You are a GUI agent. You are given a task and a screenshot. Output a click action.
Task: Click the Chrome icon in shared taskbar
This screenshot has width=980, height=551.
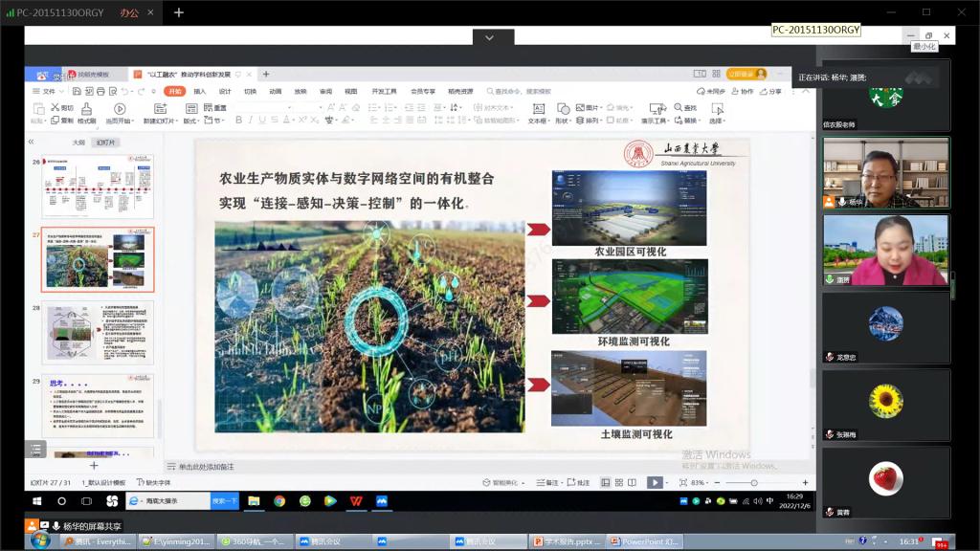(x=278, y=500)
